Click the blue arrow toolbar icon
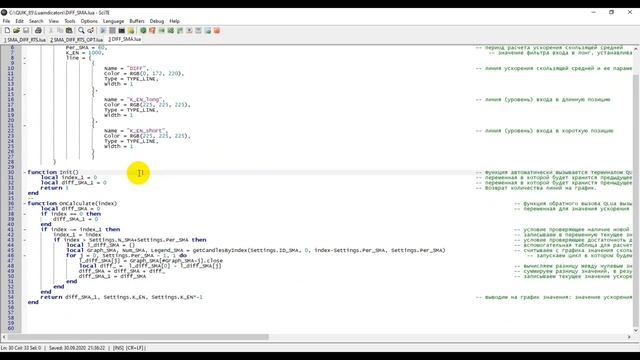 point(103,31)
